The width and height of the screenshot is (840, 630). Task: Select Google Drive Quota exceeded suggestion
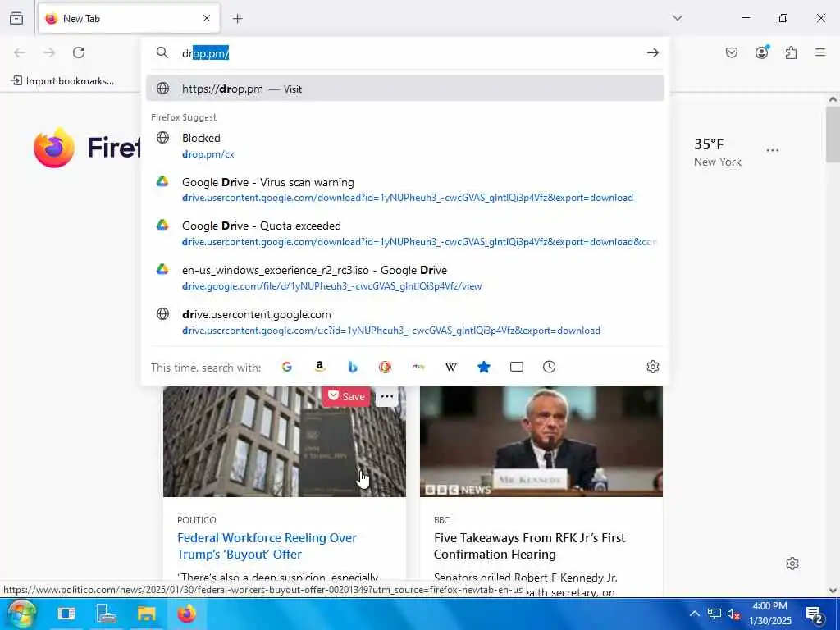coord(405,234)
